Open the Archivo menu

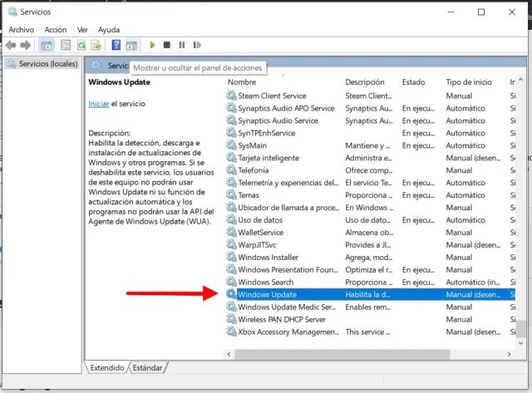point(22,30)
